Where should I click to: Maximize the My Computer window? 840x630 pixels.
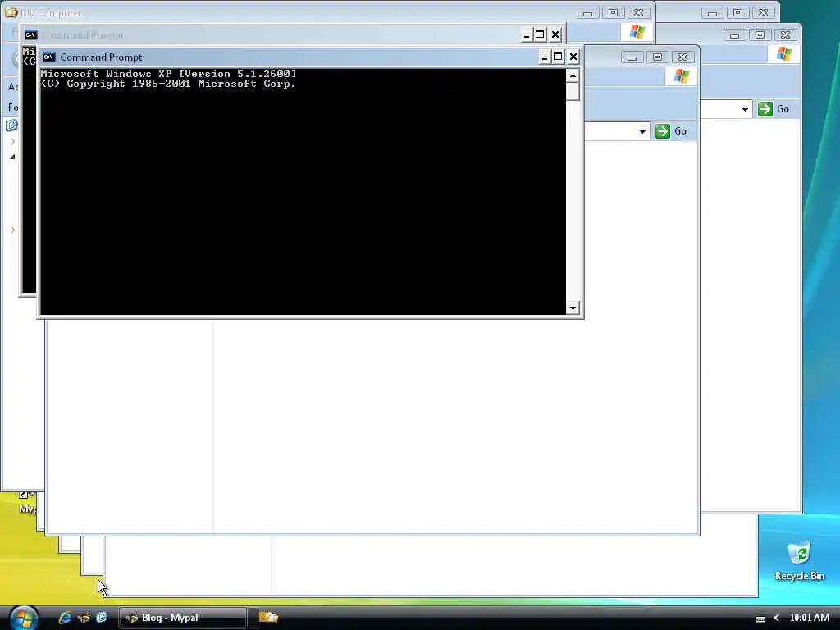coord(614,13)
